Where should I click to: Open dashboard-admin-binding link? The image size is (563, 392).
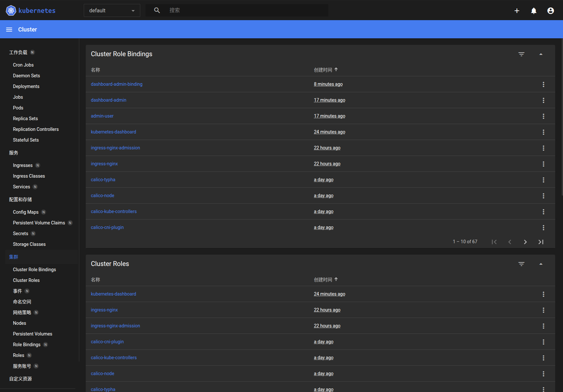point(117,84)
